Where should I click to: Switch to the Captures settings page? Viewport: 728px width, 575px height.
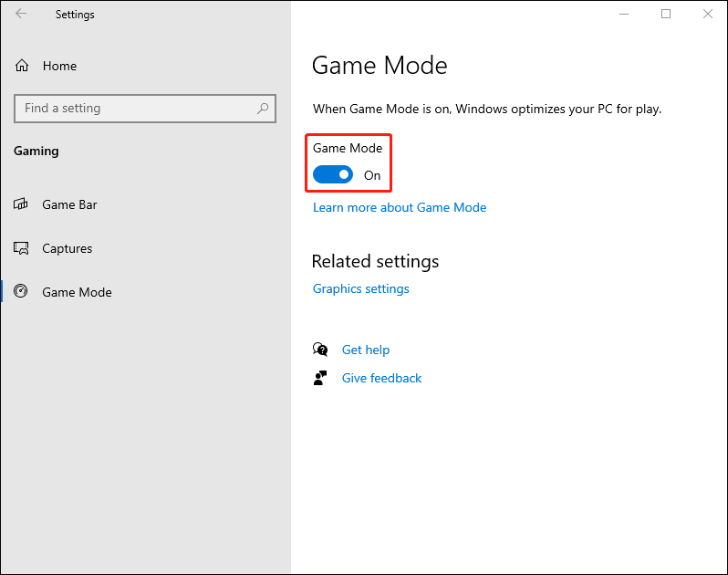(x=68, y=248)
